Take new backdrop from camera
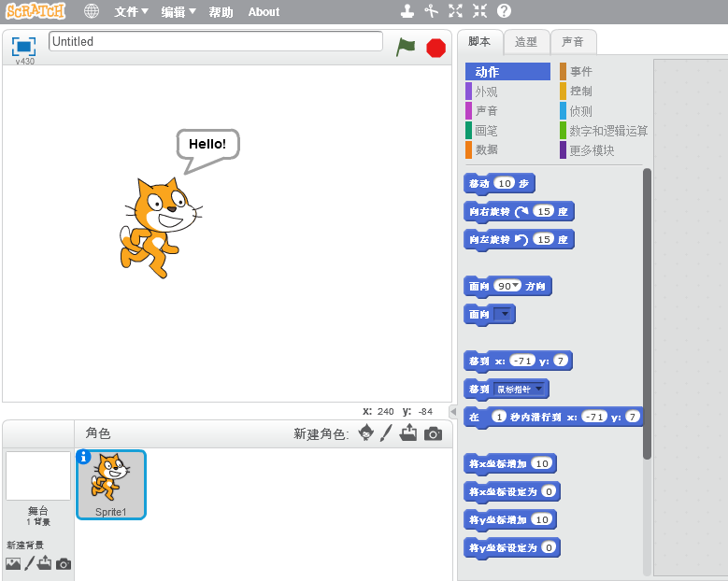Viewport: 728px width, 581px height. point(64,564)
